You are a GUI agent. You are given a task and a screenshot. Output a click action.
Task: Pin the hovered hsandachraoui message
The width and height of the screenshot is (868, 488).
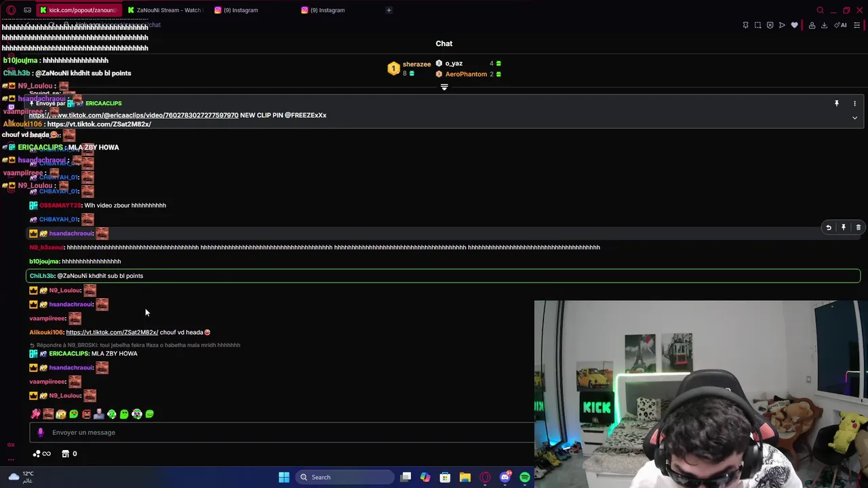[844, 228]
